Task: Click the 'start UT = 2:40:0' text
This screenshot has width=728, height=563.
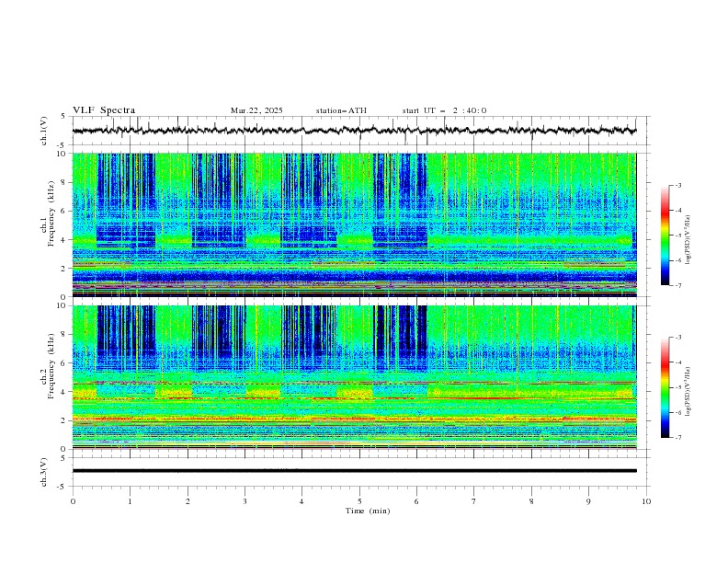Action: pyautogui.click(x=444, y=110)
